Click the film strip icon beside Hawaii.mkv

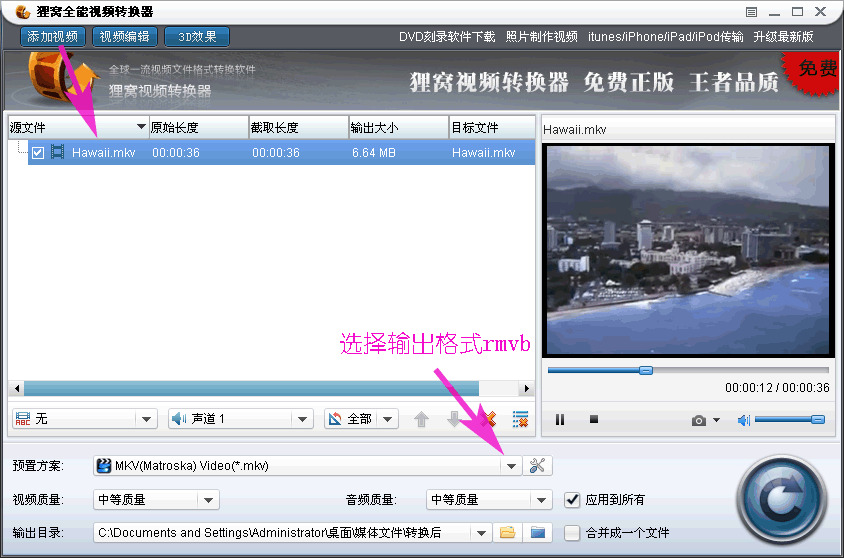[57, 152]
